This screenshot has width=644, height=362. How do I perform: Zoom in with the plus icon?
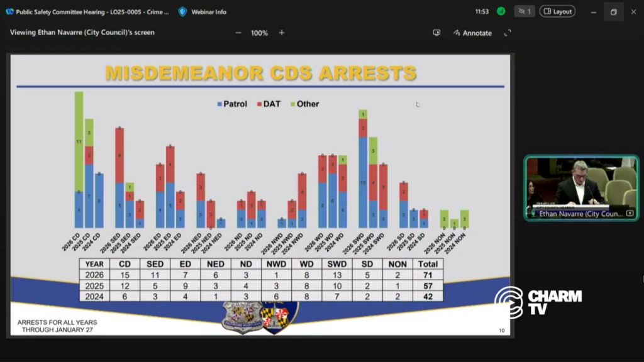(x=281, y=33)
